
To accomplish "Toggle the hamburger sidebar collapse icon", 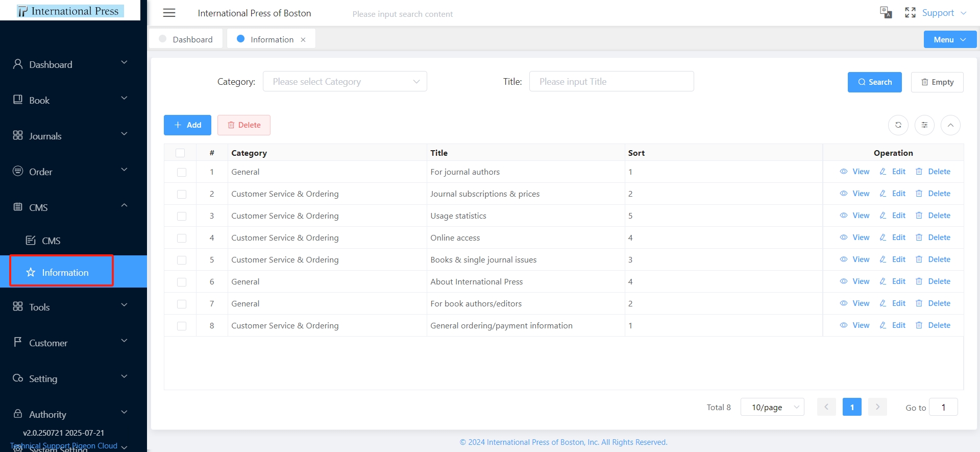I will click(x=169, y=13).
